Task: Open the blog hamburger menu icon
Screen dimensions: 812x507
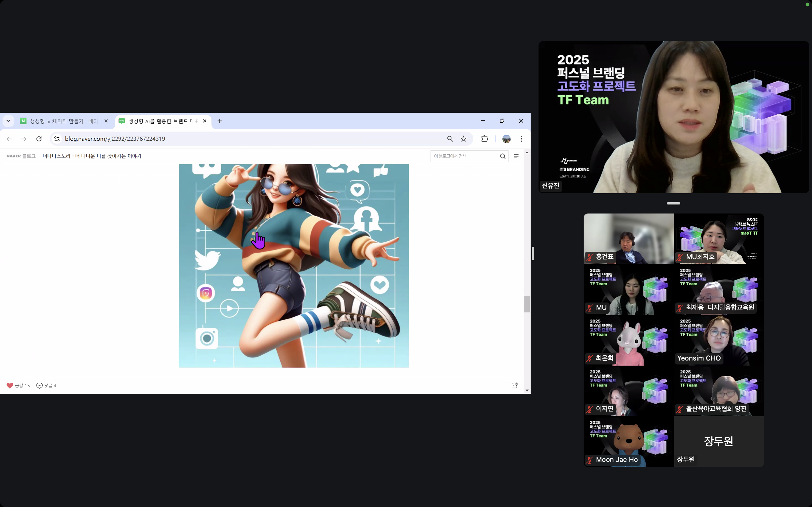Action: click(x=516, y=156)
